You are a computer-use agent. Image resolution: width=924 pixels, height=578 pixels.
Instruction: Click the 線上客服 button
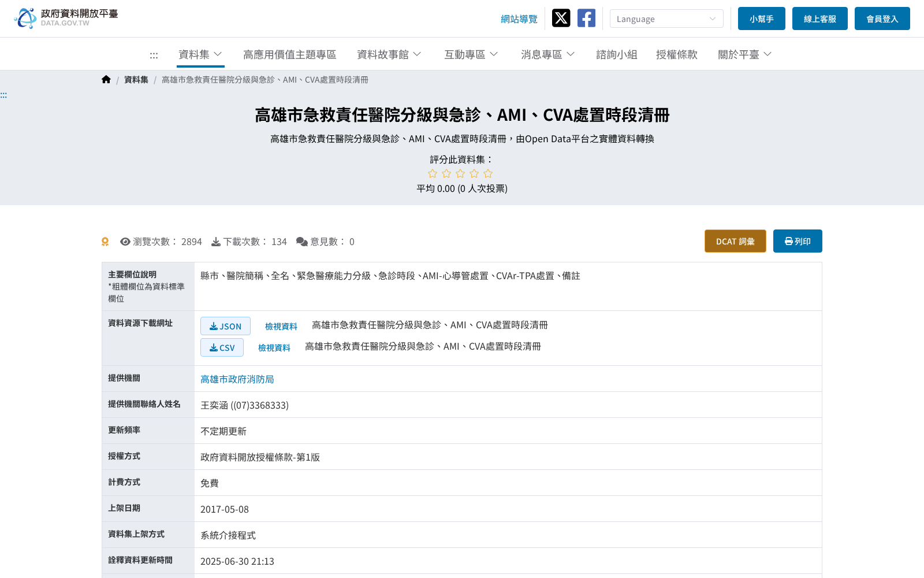click(820, 18)
